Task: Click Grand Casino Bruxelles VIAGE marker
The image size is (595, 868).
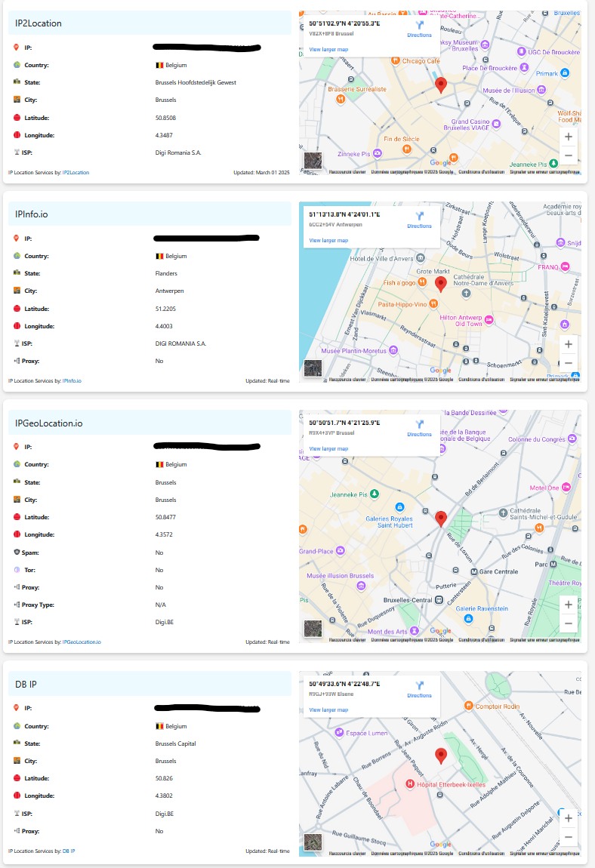Action: click(496, 124)
